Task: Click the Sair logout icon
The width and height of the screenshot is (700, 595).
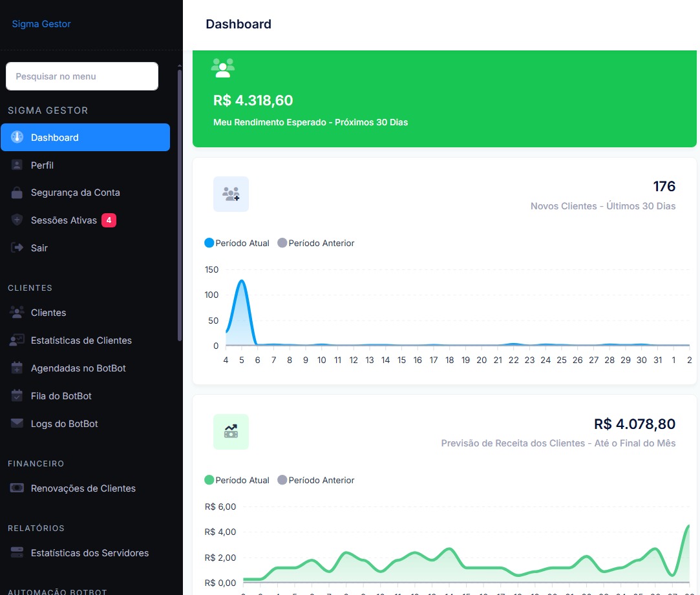Action: (17, 248)
